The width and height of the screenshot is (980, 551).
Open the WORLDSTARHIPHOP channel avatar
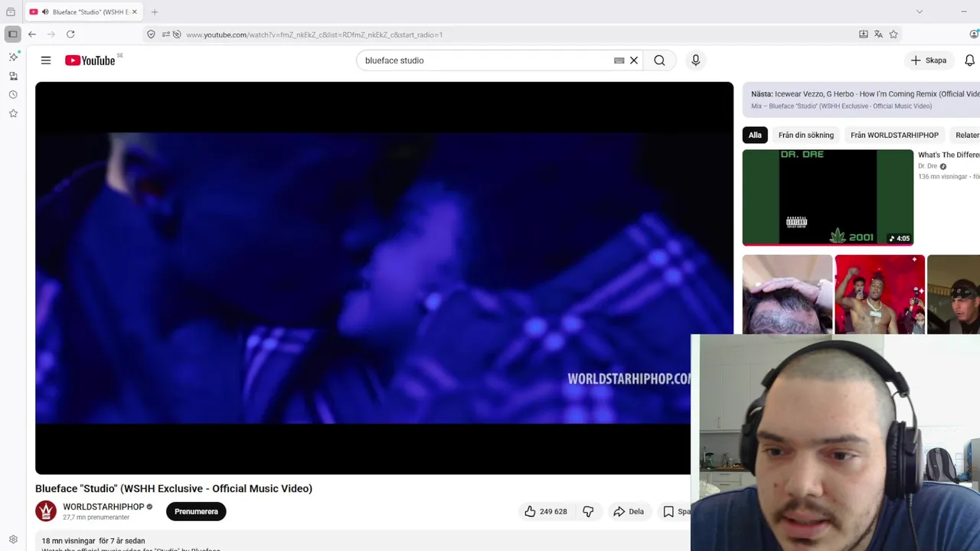pyautogui.click(x=46, y=511)
